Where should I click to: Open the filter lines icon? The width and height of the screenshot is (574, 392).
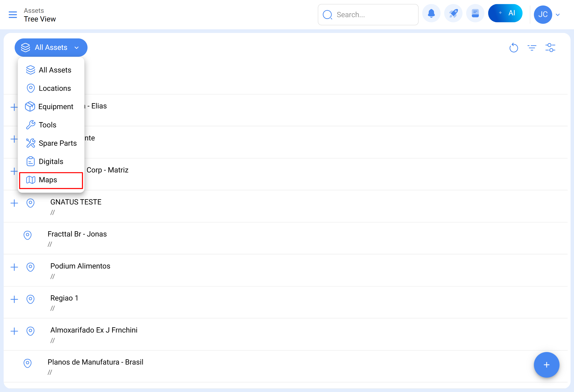pyautogui.click(x=532, y=48)
